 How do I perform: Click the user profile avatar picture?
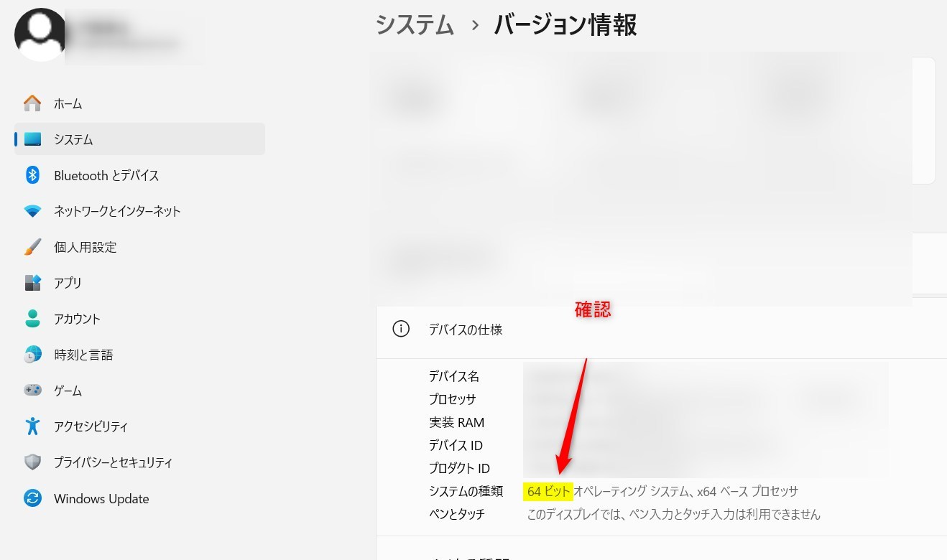41,34
